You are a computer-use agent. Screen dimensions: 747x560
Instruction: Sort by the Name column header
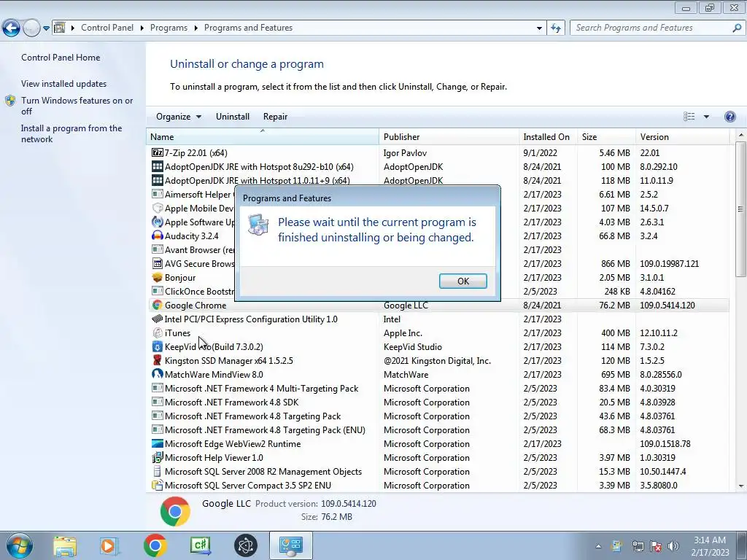263,136
